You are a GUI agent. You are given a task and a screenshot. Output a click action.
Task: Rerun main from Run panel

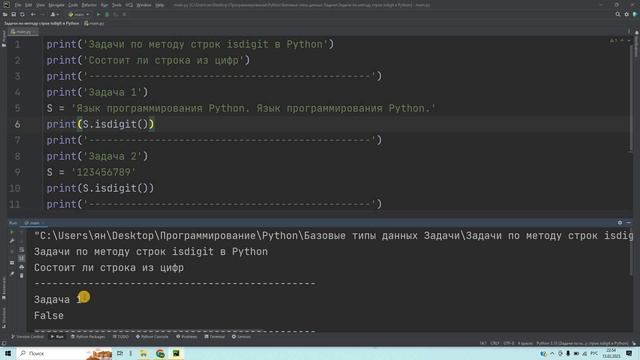(x=12, y=232)
